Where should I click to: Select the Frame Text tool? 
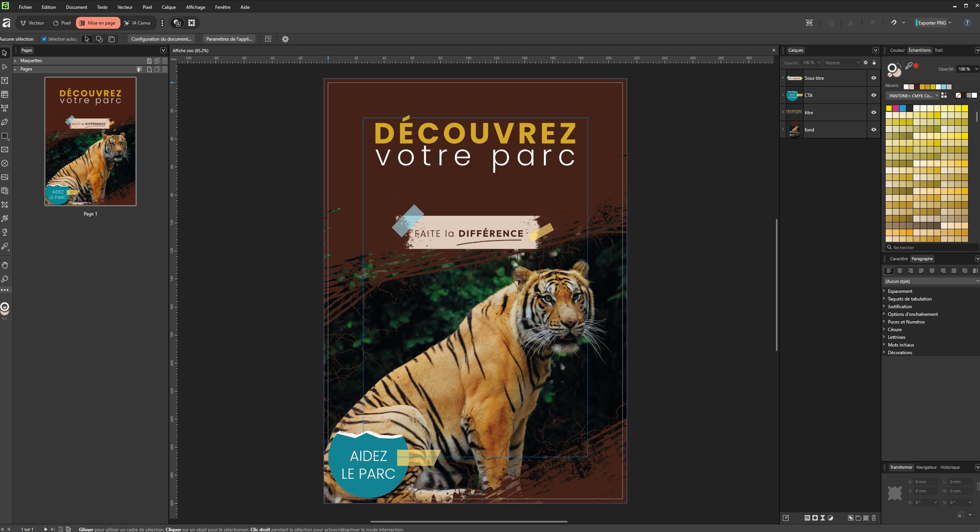pos(5,80)
